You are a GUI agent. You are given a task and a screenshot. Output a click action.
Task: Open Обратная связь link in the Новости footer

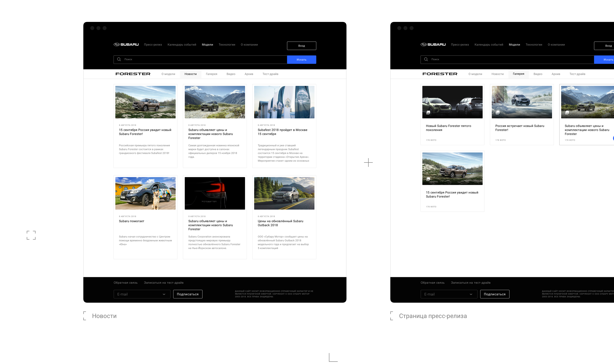pyautogui.click(x=125, y=283)
